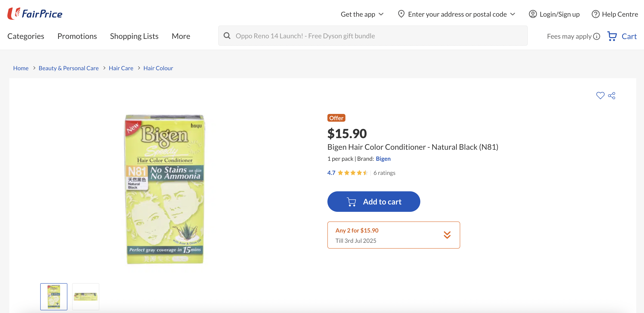Click the search magnifier icon
The height and width of the screenshot is (313, 644).
[x=227, y=36]
